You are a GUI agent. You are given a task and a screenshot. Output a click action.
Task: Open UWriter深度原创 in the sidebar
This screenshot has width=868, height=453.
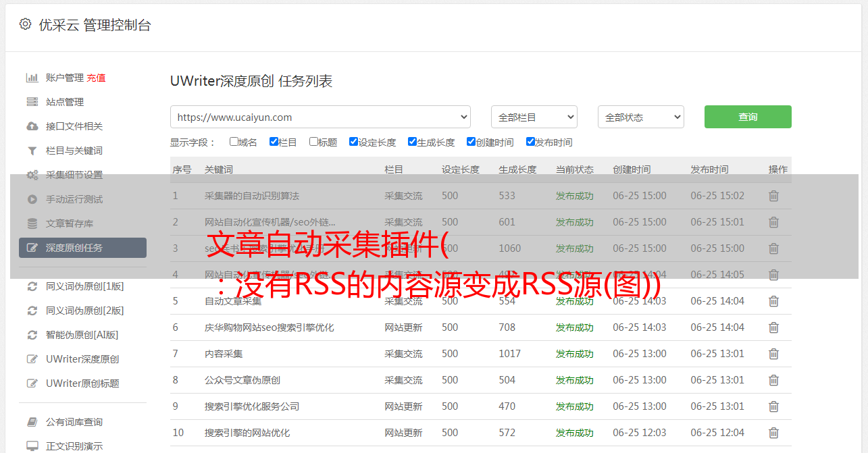click(x=82, y=359)
